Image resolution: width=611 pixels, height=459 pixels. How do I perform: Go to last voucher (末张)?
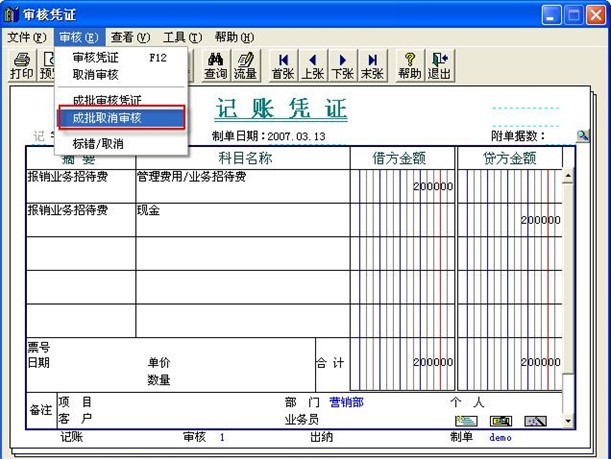click(x=373, y=65)
